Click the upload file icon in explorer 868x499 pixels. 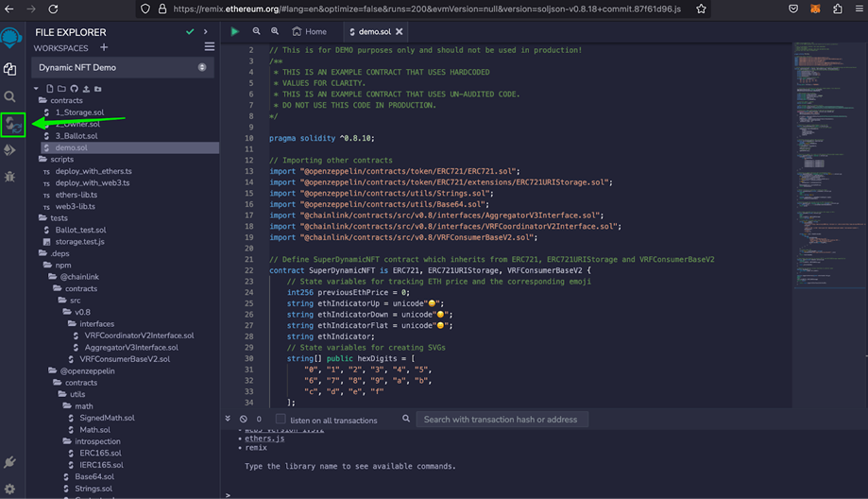coord(86,89)
